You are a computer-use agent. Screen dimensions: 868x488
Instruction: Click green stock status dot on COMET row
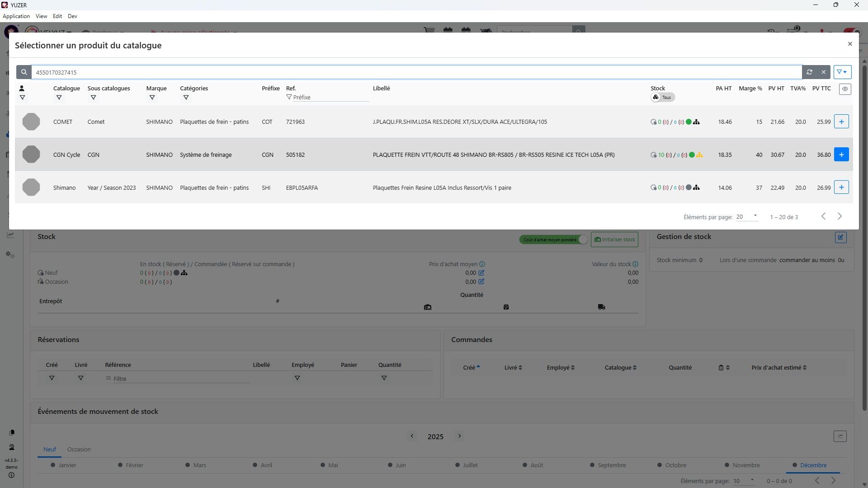pyautogui.click(x=689, y=122)
